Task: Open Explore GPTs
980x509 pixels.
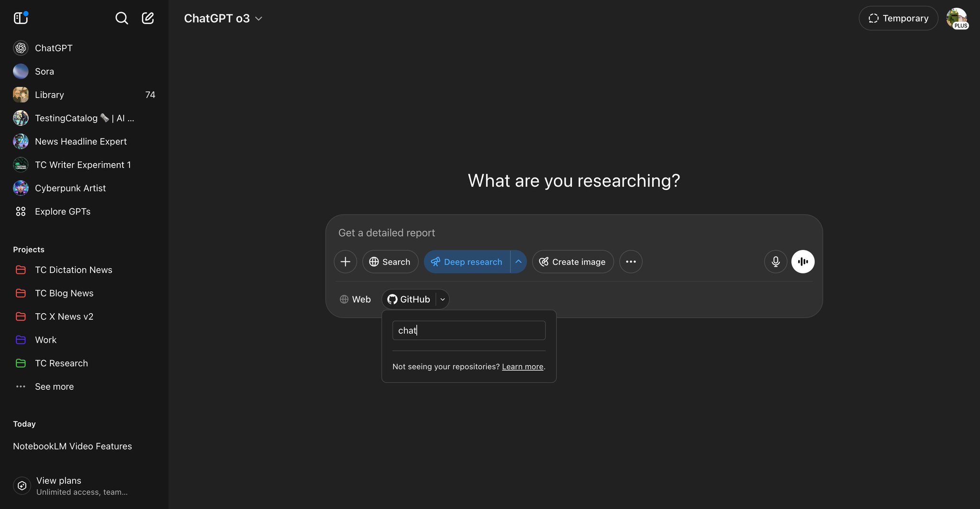Action: (x=84, y=212)
